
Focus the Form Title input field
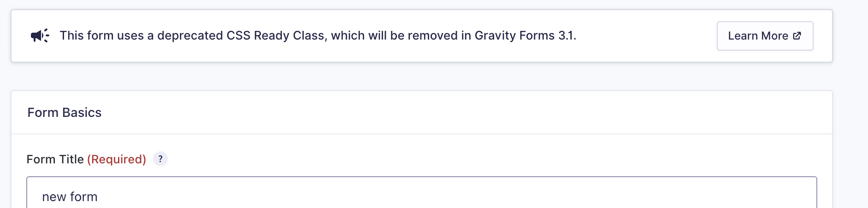pyautogui.click(x=422, y=192)
